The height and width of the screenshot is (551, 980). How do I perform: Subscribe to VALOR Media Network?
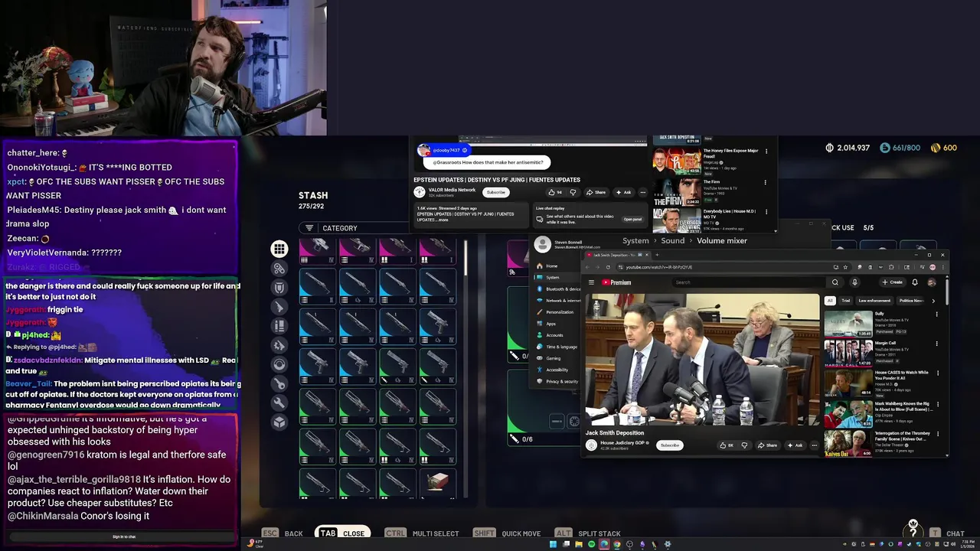(x=496, y=192)
